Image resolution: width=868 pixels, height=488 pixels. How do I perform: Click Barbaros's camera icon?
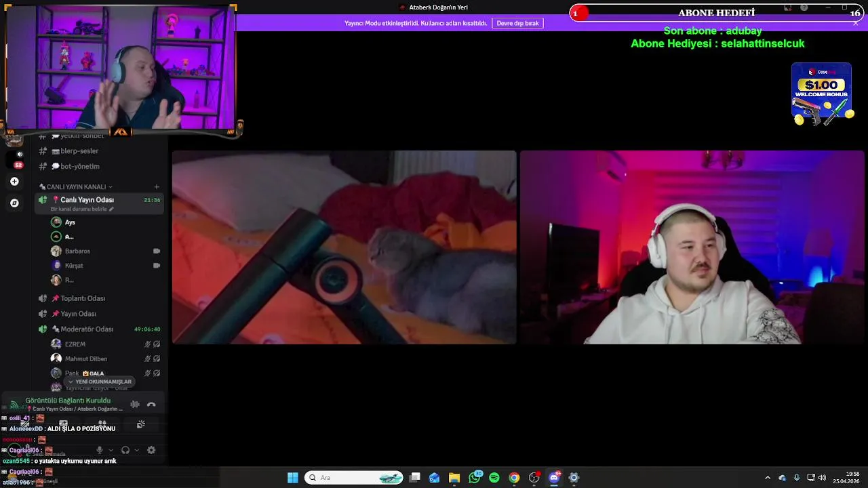[x=157, y=251]
